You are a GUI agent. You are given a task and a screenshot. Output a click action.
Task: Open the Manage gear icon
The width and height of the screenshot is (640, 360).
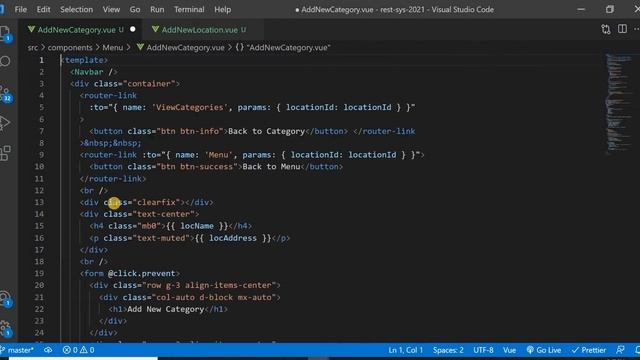coord(5,328)
